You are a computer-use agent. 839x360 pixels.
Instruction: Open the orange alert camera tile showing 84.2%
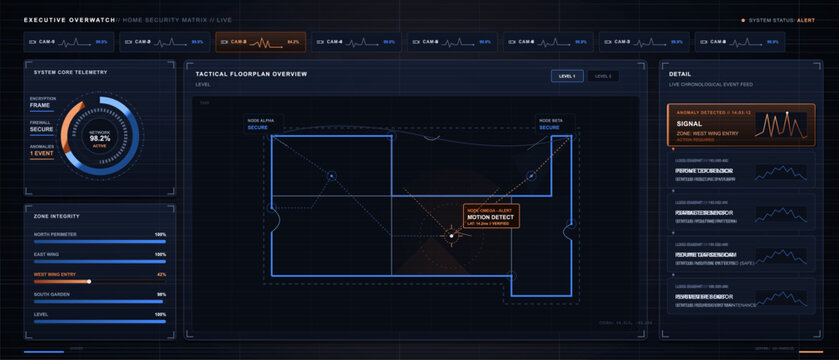tap(261, 42)
